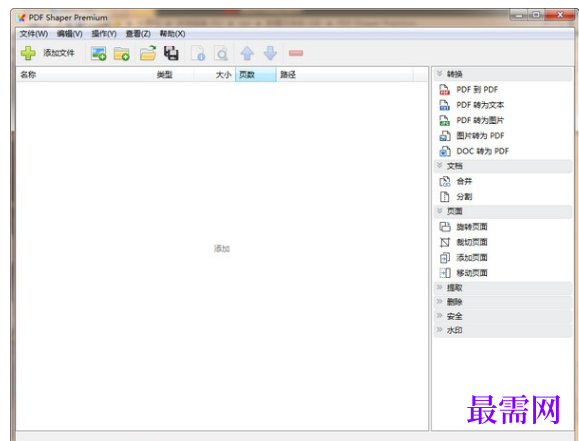This screenshot has height=441, width=579.
Task: Click the 添加页面 icon
Action: click(x=445, y=257)
